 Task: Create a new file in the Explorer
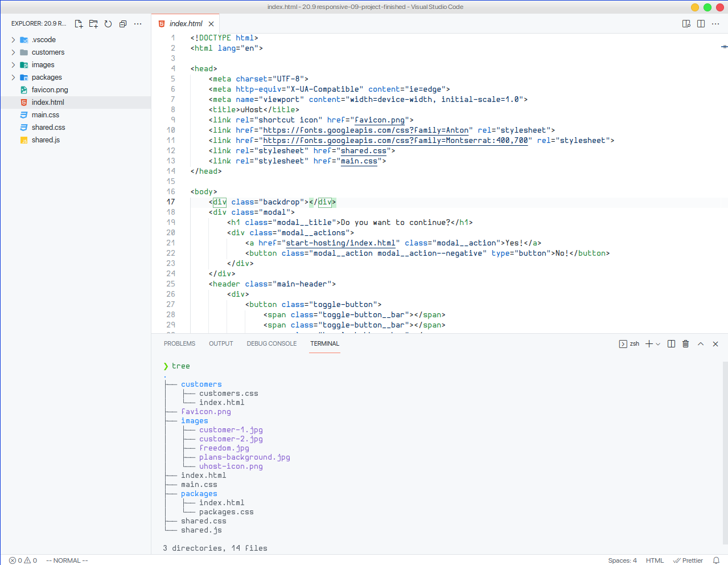coord(79,23)
